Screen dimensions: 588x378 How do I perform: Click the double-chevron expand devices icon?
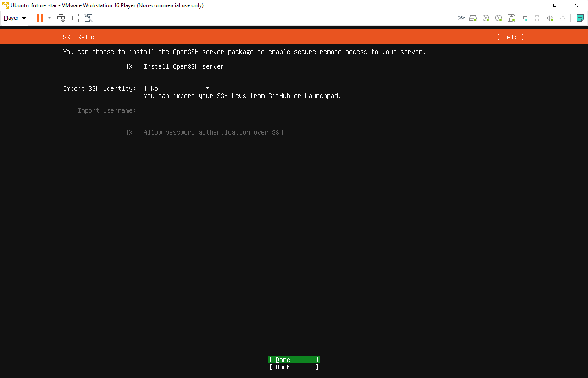coord(461,18)
